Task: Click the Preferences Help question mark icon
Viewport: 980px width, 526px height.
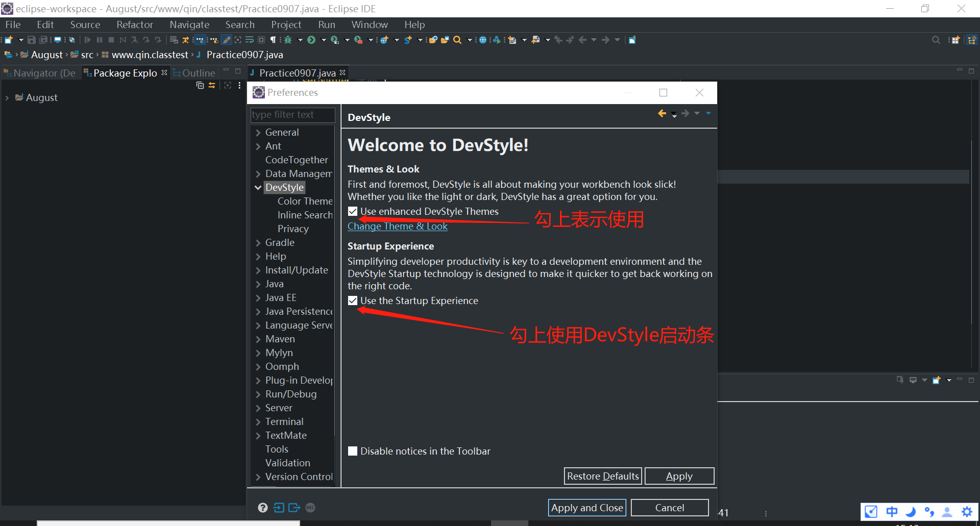Action: pos(263,508)
